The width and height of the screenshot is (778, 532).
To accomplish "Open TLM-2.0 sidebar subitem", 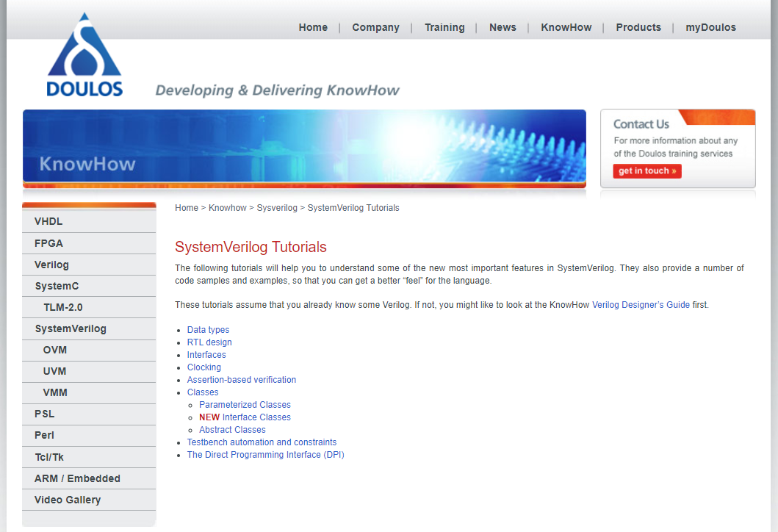I will click(89, 307).
